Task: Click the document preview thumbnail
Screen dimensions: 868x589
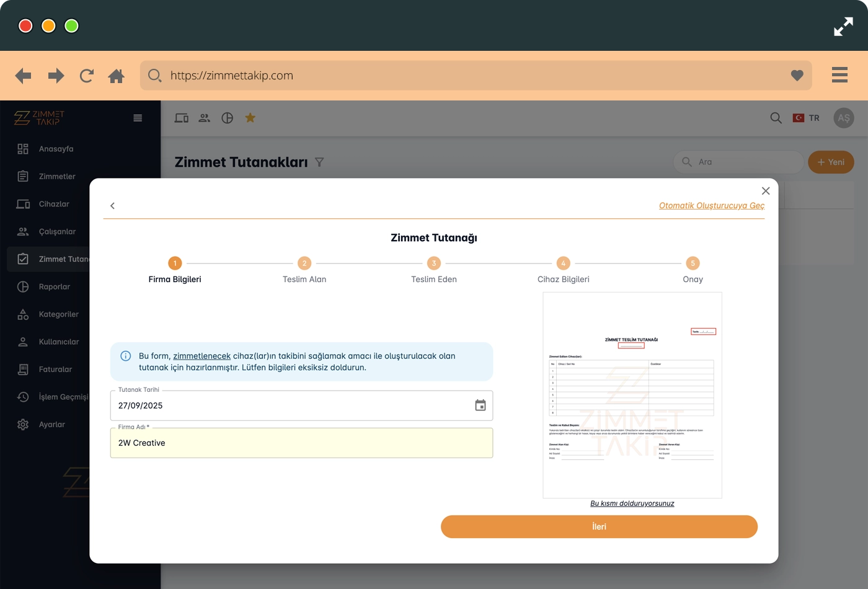Action: click(632, 395)
